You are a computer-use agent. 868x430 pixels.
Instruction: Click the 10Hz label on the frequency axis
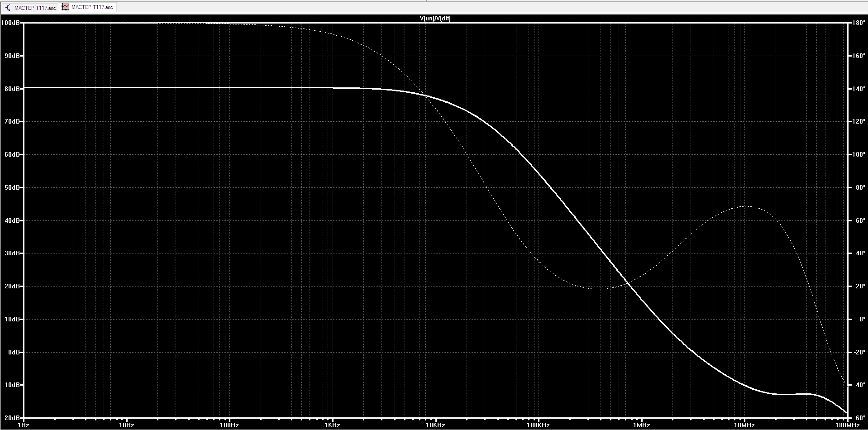tap(127, 425)
